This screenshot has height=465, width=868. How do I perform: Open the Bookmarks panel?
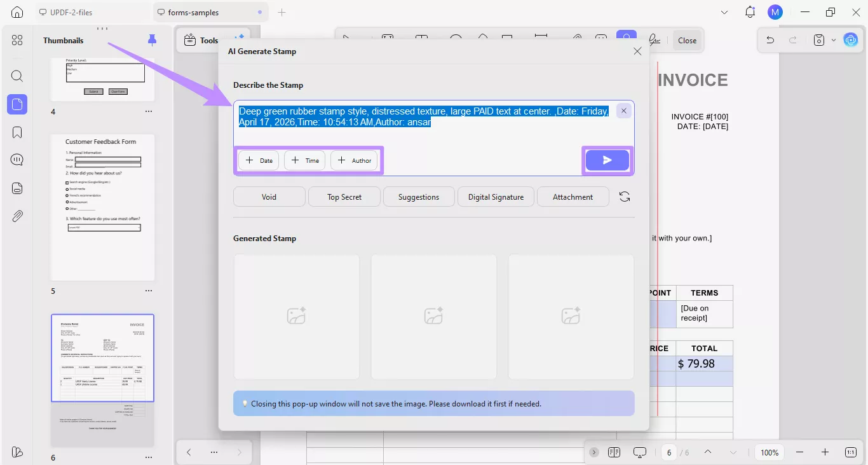[17, 132]
